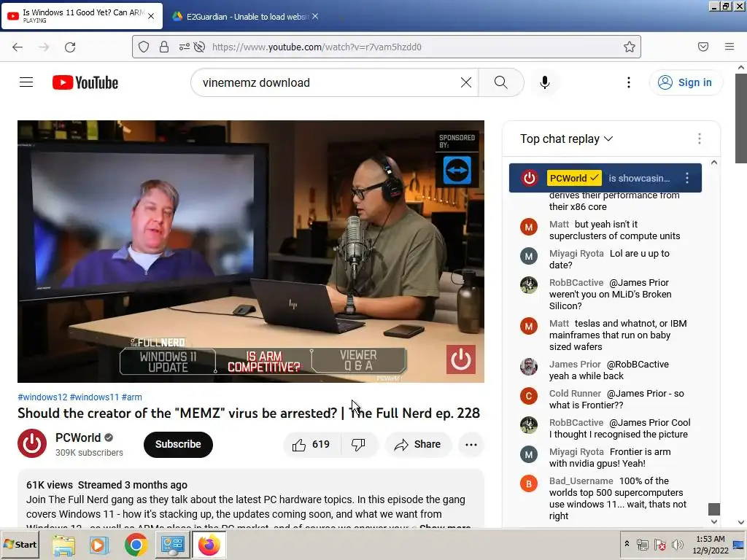
Task: Click the chat scroll up arrow
Action: coord(713,163)
